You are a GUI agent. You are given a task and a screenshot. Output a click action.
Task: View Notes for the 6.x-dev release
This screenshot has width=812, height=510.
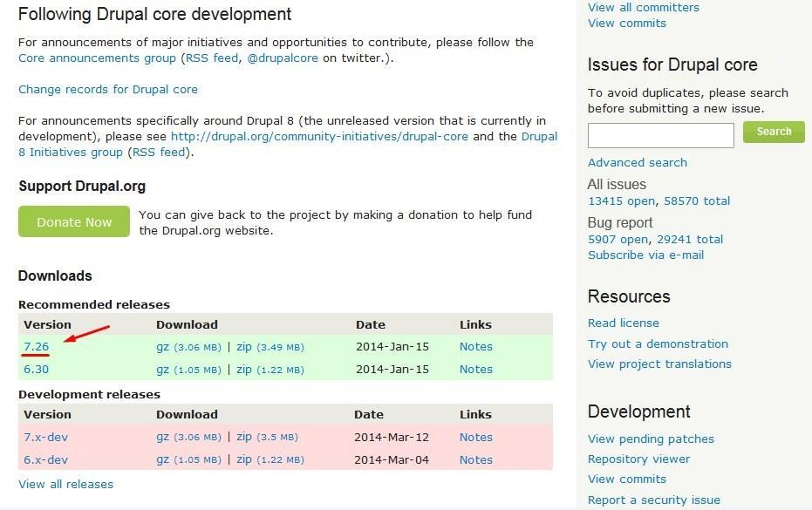click(x=476, y=459)
